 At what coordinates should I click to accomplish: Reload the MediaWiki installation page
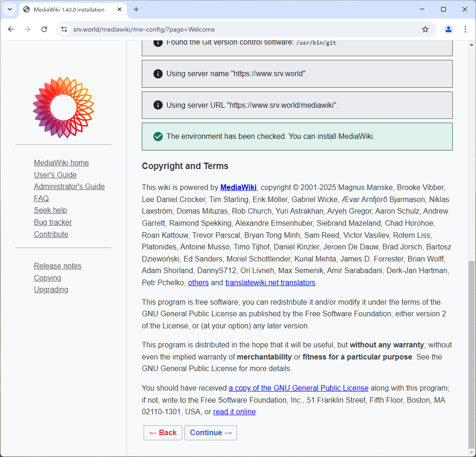pyautogui.click(x=44, y=29)
